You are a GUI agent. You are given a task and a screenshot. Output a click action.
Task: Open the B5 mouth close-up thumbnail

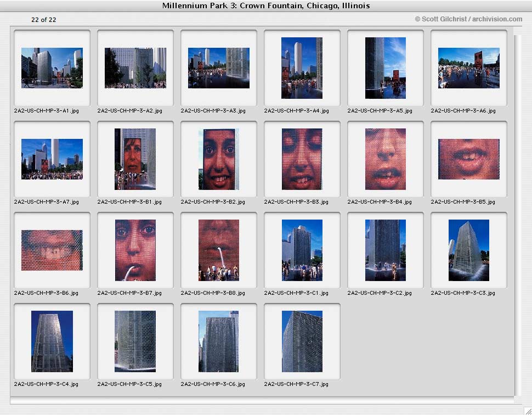click(469, 159)
